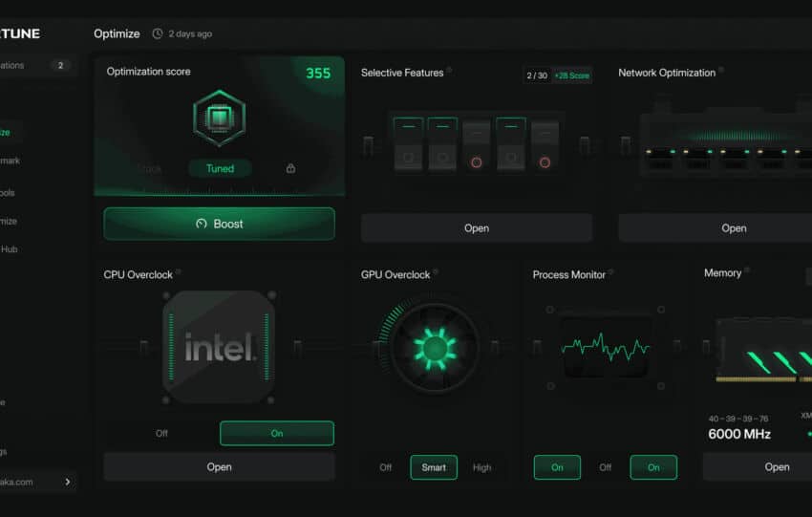The height and width of the screenshot is (517, 812).
Task: Open the sidebar item ending in 'ools'
Action: click(x=8, y=193)
